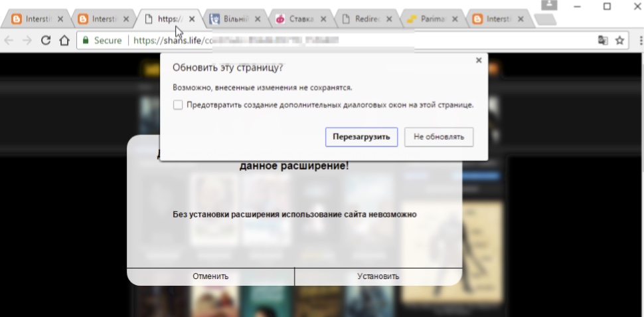
Task: Click Отменить in the extension prompt
Action: pos(210,276)
